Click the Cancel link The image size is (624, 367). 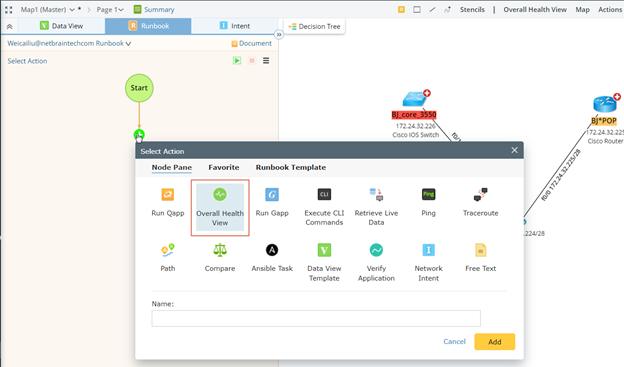(454, 342)
